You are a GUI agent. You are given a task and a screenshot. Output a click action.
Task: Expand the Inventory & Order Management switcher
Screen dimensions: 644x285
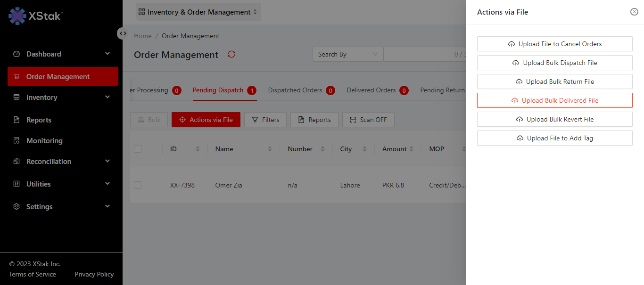pyautogui.click(x=198, y=12)
